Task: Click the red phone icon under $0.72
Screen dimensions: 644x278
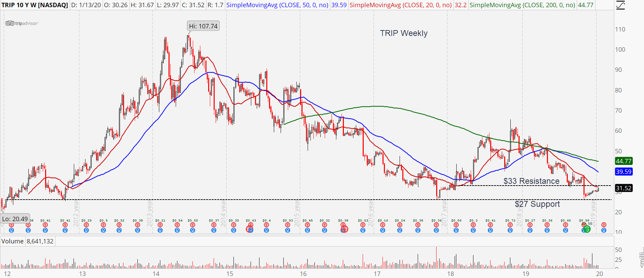Action: [510, 225]
